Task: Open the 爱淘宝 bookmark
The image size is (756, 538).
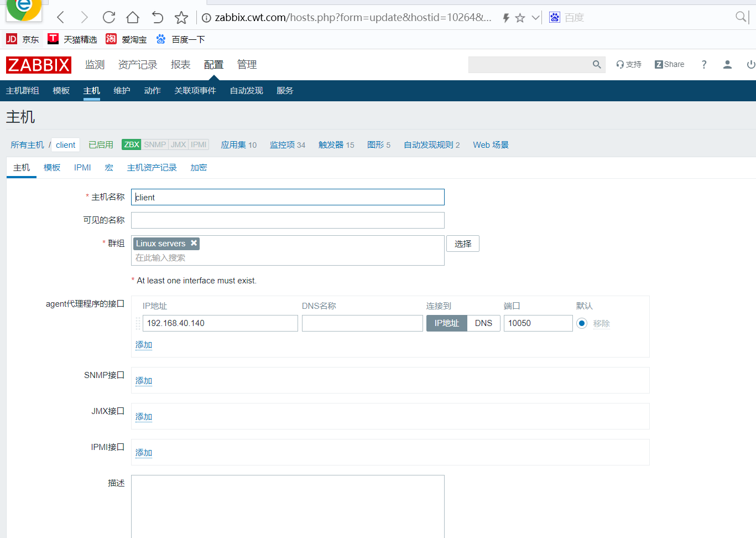Action: coord(127,39)
